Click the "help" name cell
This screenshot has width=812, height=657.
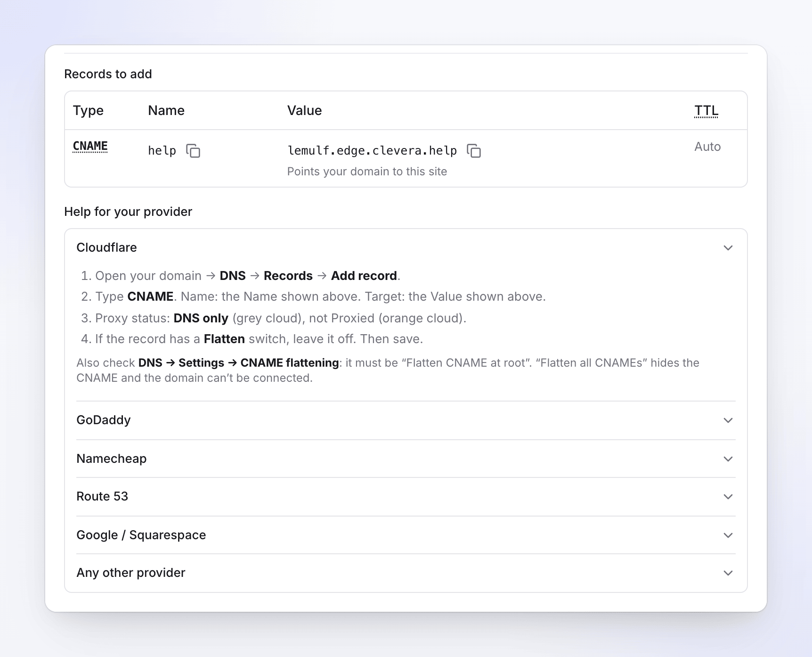coord(162,151)
